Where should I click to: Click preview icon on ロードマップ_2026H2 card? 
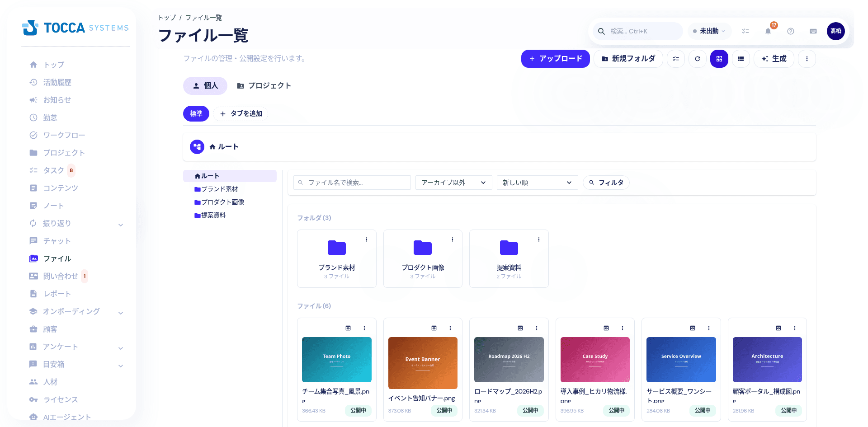pos(520,328)
